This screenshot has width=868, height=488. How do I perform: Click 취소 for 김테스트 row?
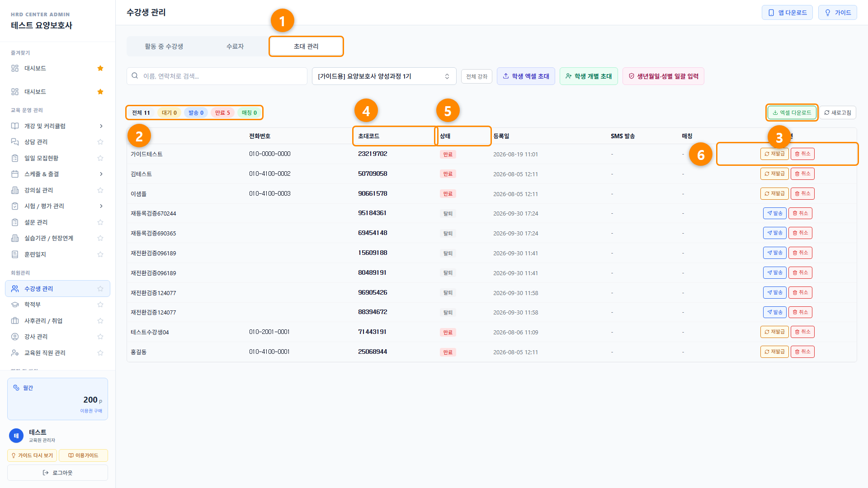pos(802,174)
